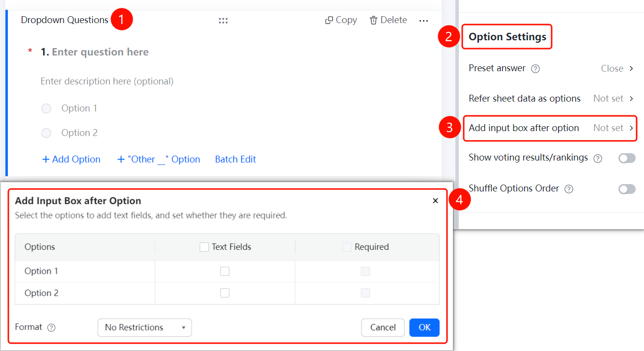644x351 pixels.
Task: Click the Required header checkbox
Action: tap(347, 247)
